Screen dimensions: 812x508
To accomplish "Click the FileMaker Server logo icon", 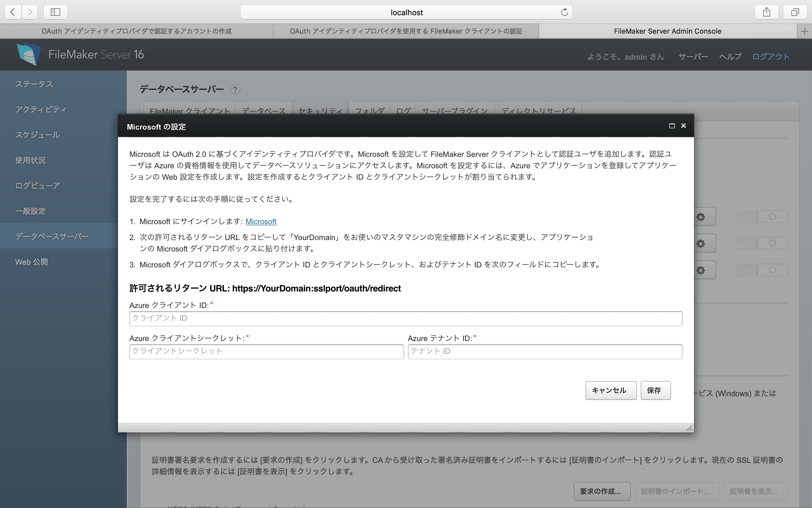I will (29, 54).
